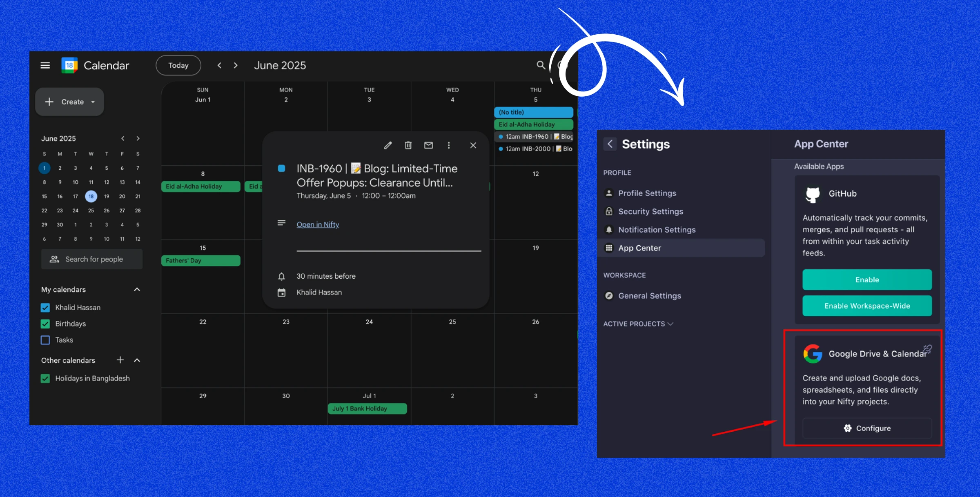
Task: Enable the Tasks calendar checkbox
Action: 45,340
